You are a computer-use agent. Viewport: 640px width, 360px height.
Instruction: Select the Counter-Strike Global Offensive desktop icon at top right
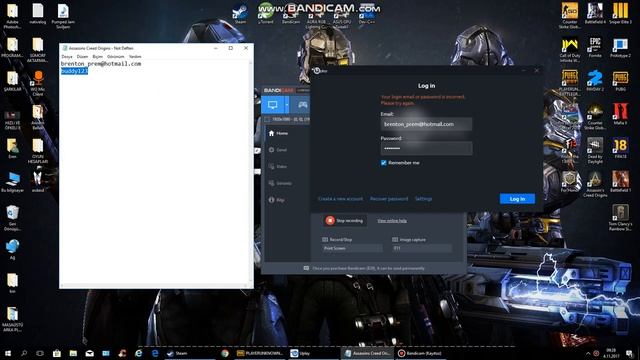coord(570,16)
